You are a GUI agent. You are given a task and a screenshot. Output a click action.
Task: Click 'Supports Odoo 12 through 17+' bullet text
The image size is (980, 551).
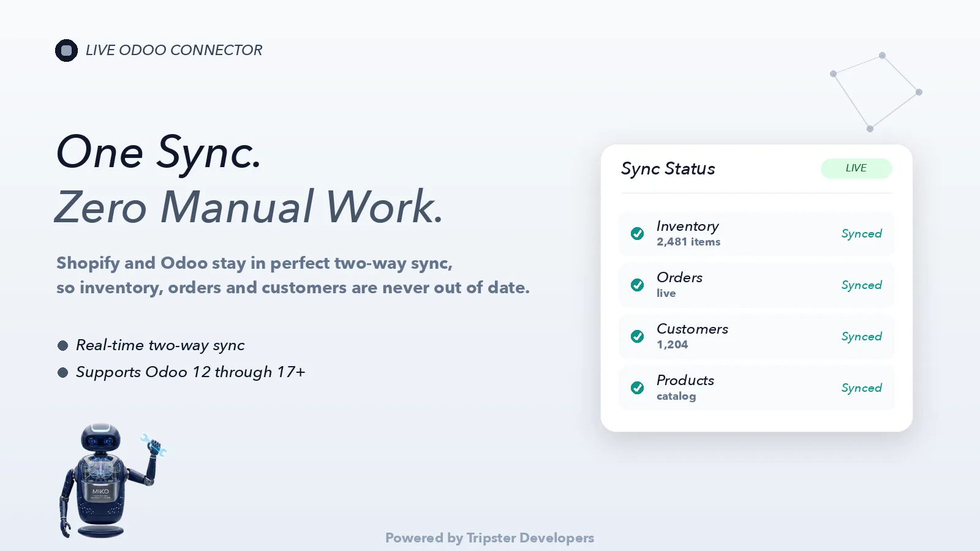pos(190,372)
